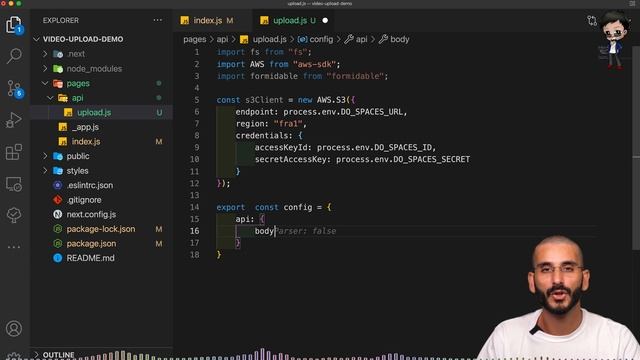Collapse the pages folder
The width and height of the screenshot is (640, 360).
(x=45, y=83)
